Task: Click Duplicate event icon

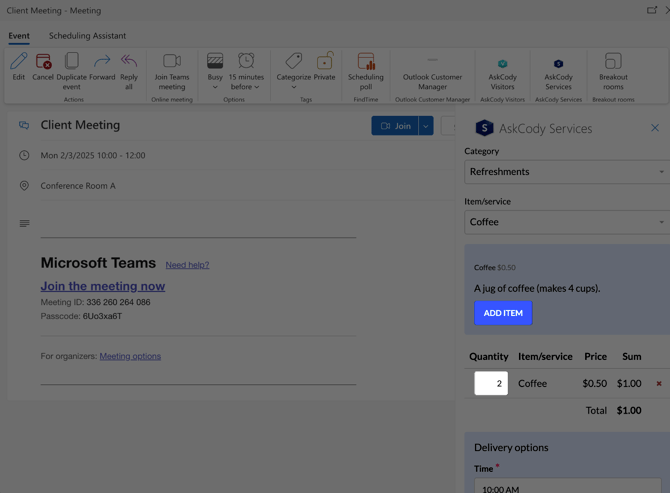Action: coord(71,61)
